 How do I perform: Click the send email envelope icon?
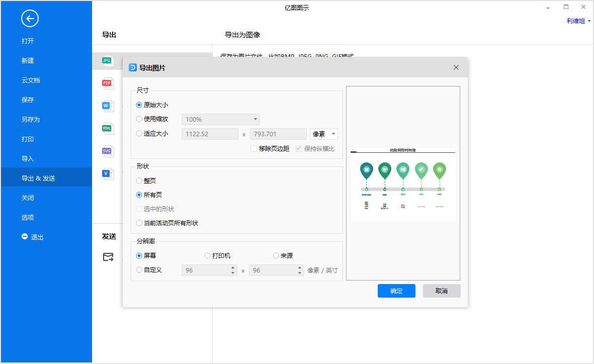click(x=108, y=257)
